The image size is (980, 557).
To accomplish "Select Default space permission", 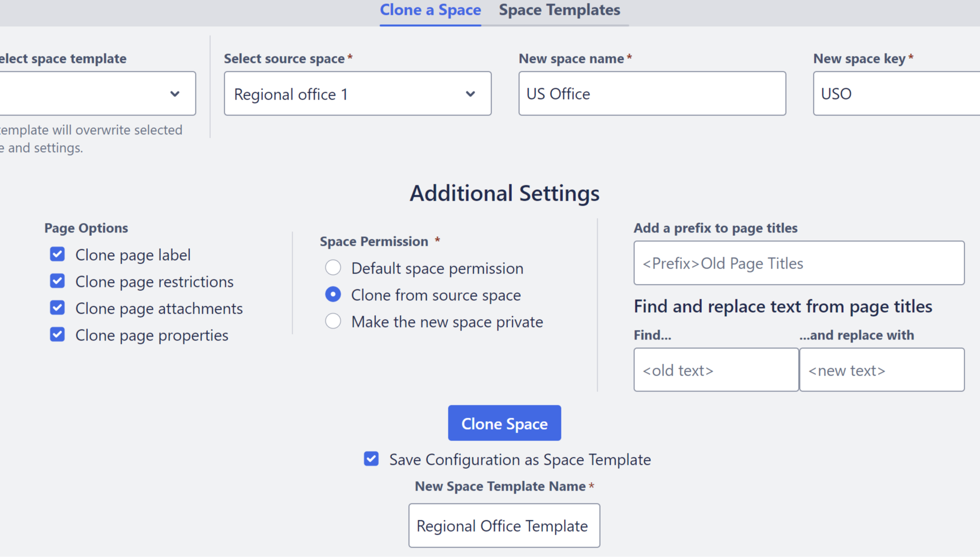I will pos(333,267).
